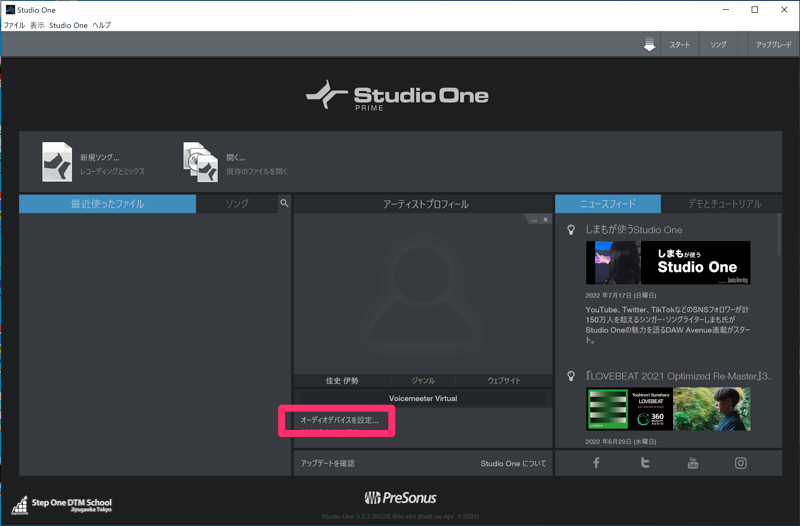Open the しまもが使う Studio One thumbnail
Screen dimensions: 800x526
click(668, 262)
